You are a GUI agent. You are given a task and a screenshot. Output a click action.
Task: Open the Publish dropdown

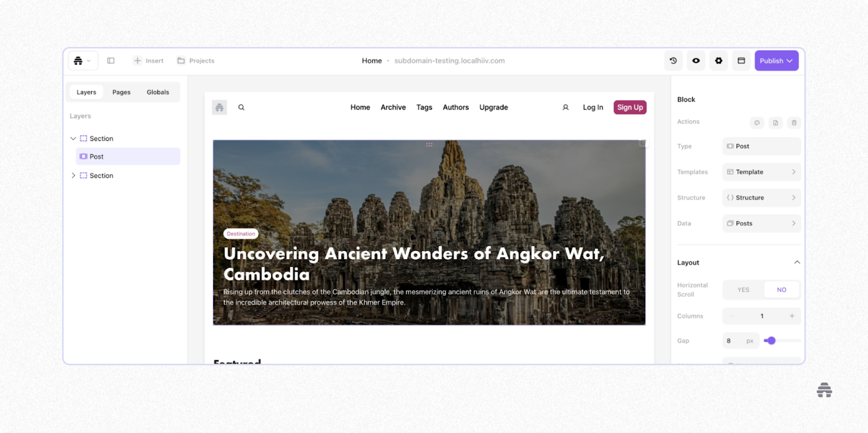(x=776, y=61)
